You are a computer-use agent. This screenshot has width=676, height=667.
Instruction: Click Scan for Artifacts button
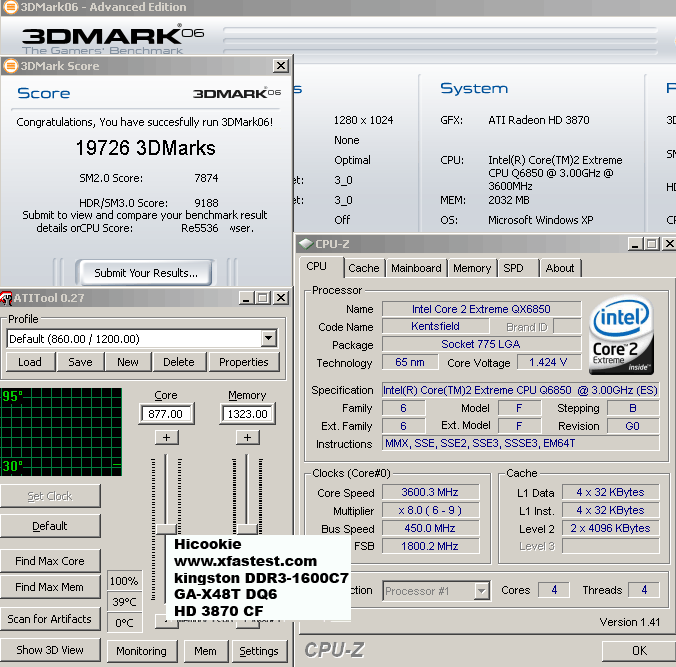pos(50,619)
